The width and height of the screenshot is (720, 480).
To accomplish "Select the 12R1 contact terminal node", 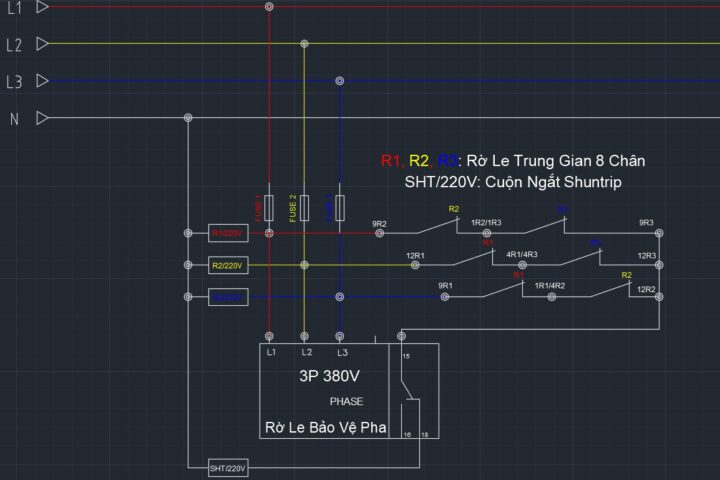I will [x=416, y=265].
